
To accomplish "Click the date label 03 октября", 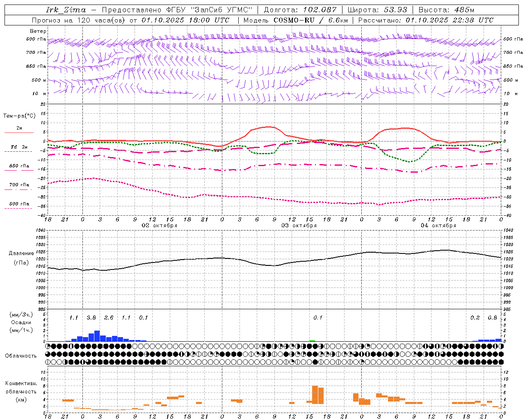I will pyautogui.click(x=299, y=226).
